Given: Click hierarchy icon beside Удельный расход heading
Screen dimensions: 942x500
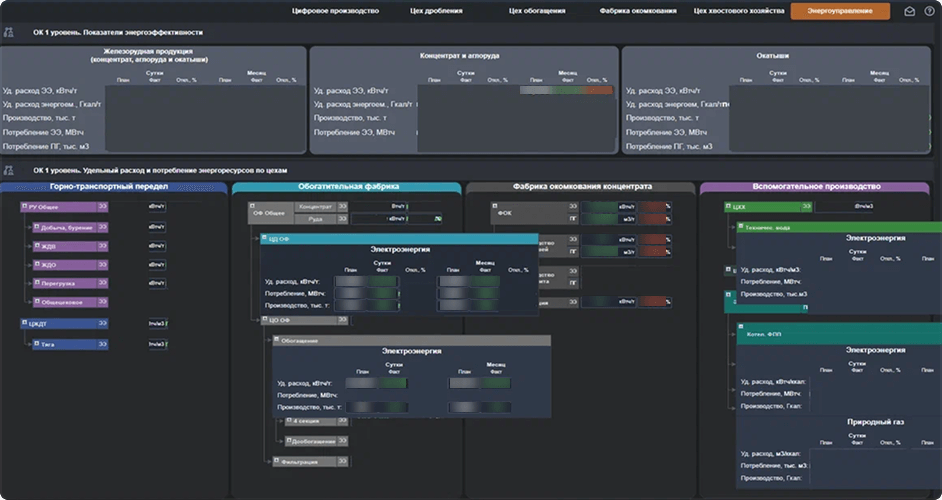Looking at the screenshot, I should click(8, 171).
